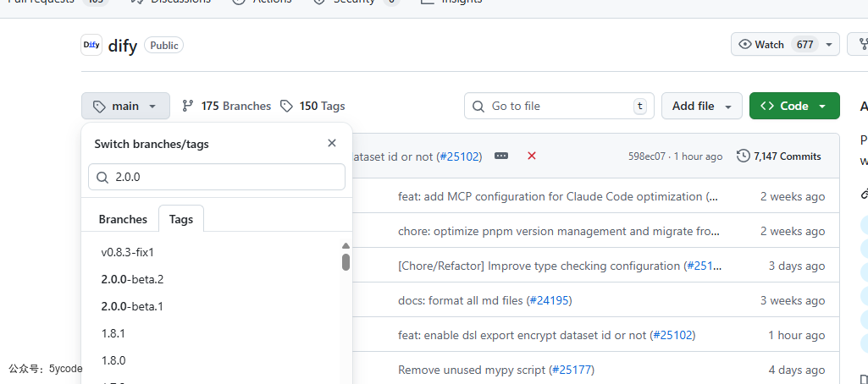Click the tag filter search field
Screen dimensions: 868x384
click(217, 177)
